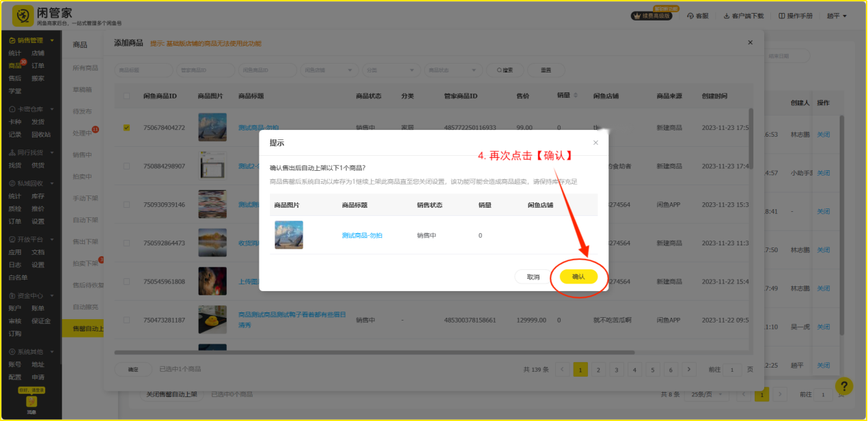
Task: Open 订单 in the sidebar menu
Action: coord(38,66)
